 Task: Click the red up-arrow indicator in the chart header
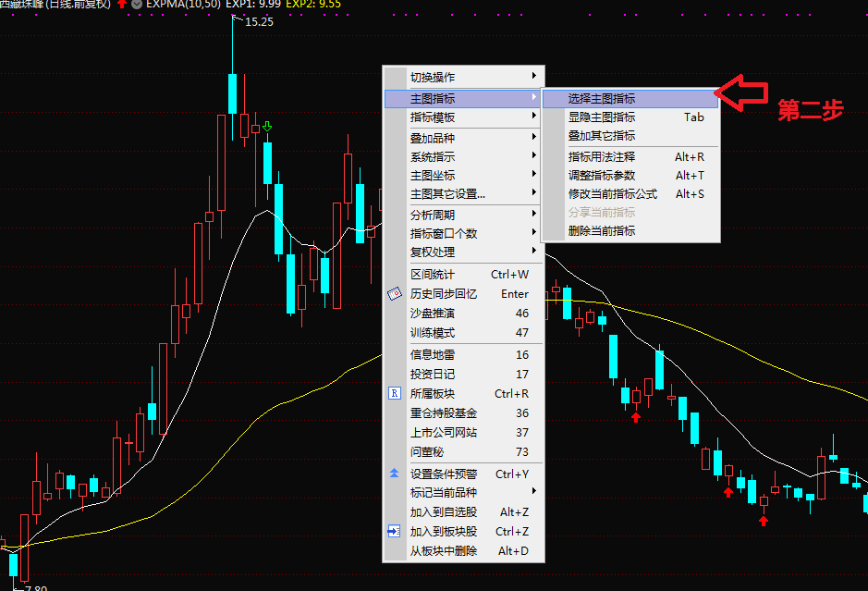[x=122, y=5]
